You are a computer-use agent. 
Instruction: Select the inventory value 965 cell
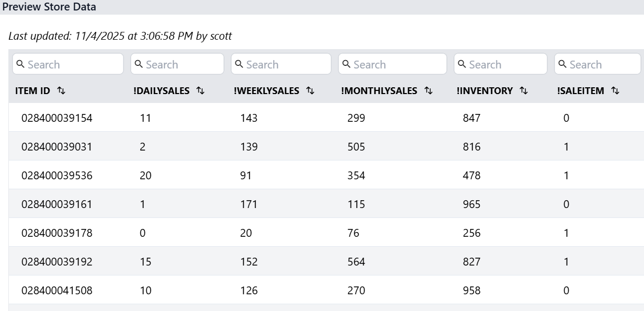(471, 204)
